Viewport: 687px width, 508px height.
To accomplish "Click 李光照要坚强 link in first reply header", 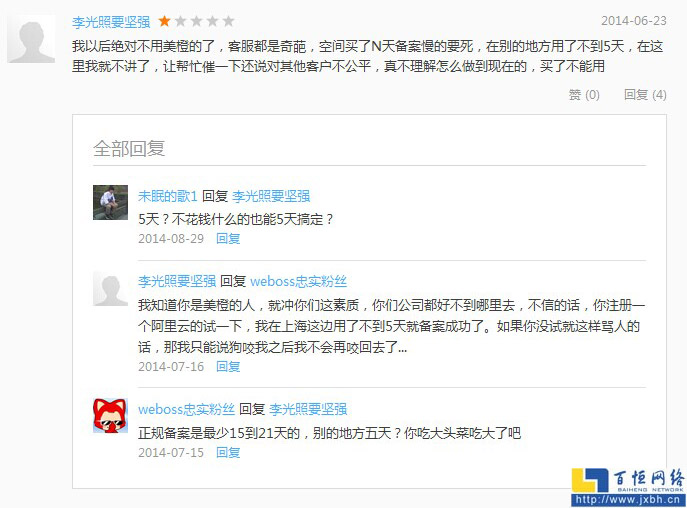I will tap(271, 195).
